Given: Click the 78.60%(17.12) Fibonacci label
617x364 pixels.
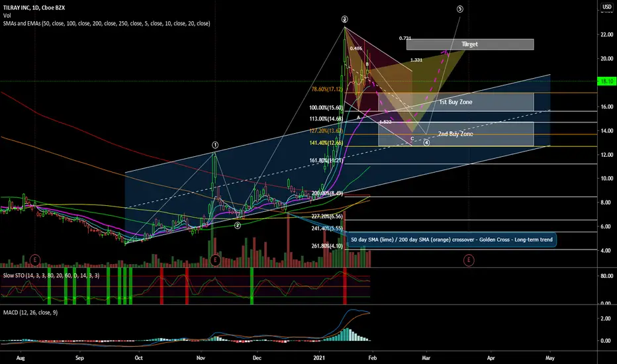Looking at the screenshot, I should pyautogui.click(x=326, y=89).
